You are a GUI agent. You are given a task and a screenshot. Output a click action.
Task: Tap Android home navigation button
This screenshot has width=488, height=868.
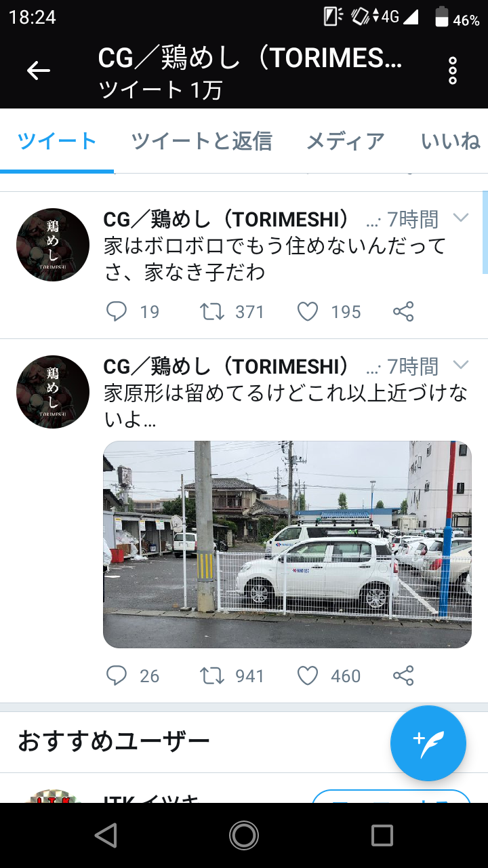pyautogui.click(x=244, y=835)
